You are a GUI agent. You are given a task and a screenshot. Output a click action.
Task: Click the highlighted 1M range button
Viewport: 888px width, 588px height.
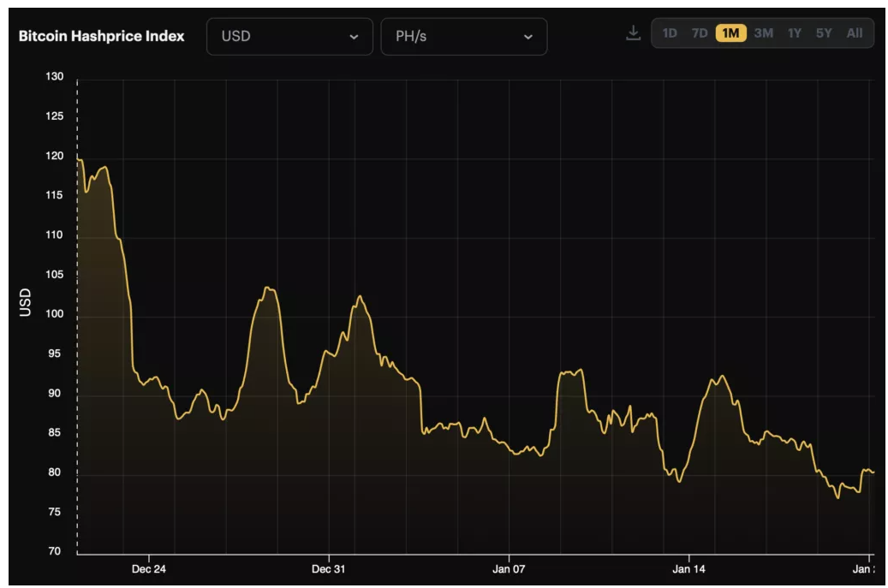coord(730,33)
